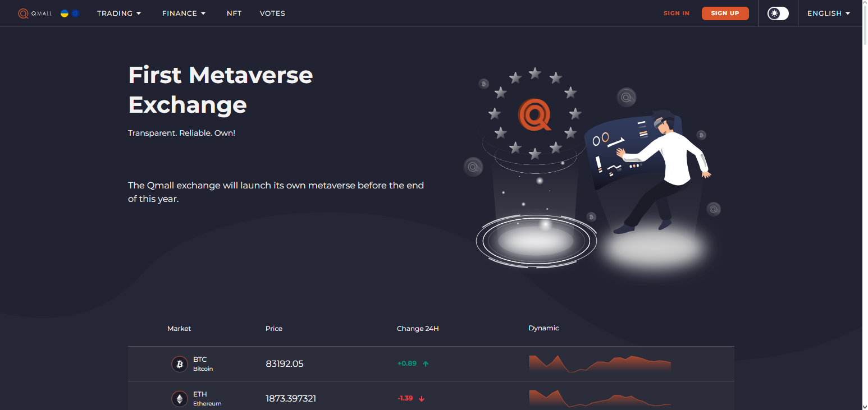Click the Dynamic column header

pyautogui.click(x=543, y=328)
